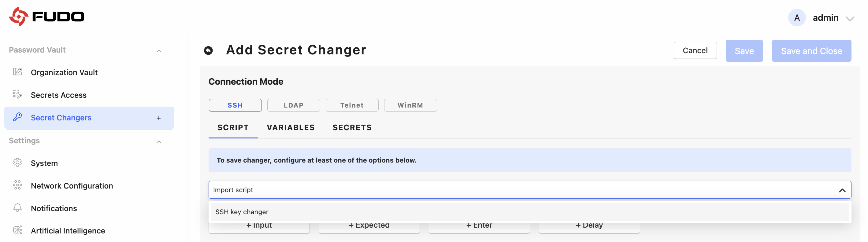This screenshot has width=868, height=242.
Task: Click the Fudo logo
Action: pyautogui.click(x=46, y=16)
